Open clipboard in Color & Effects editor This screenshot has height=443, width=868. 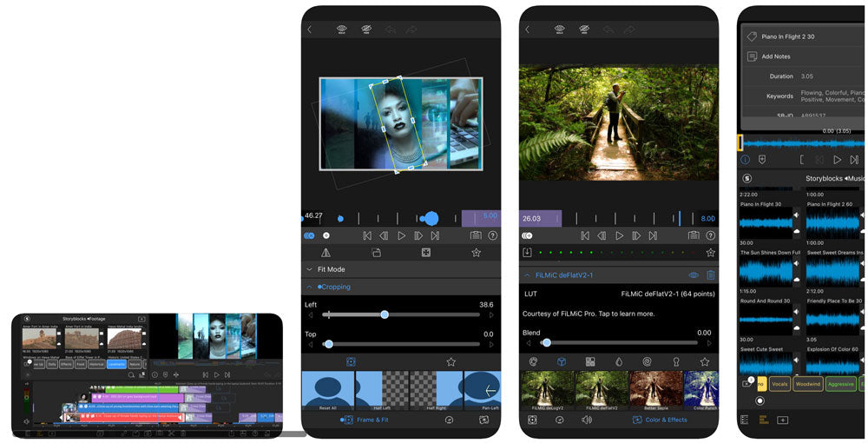(693, 235)
